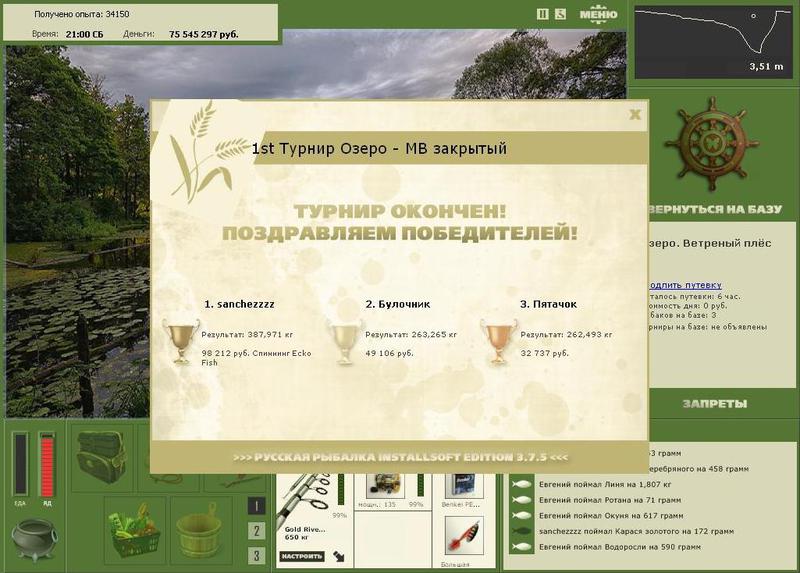The width and height of the screenshot is (800, 573).
Task: Select log entry 'Евгений поймал Водоросли на 590 грамм'
Action: pos(620,547)
